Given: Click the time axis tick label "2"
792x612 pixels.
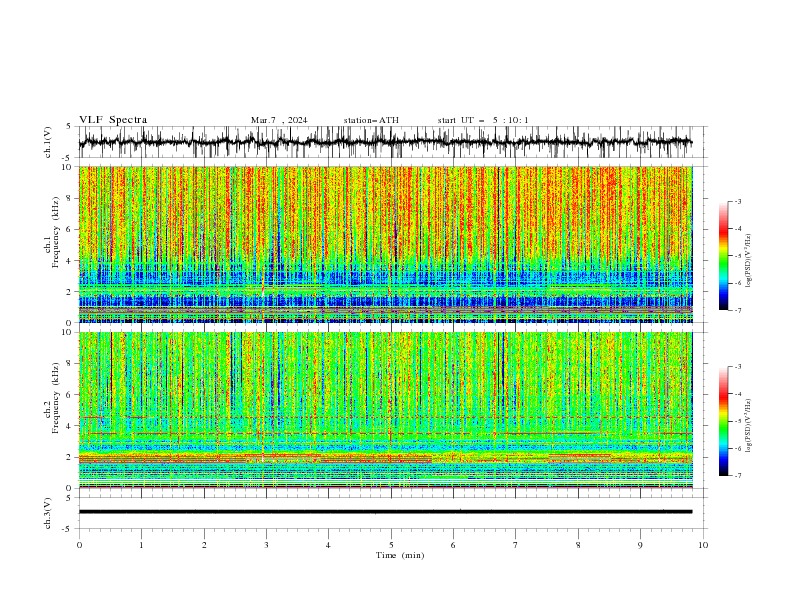Looking at the screenshot, I should pos(204,545).
